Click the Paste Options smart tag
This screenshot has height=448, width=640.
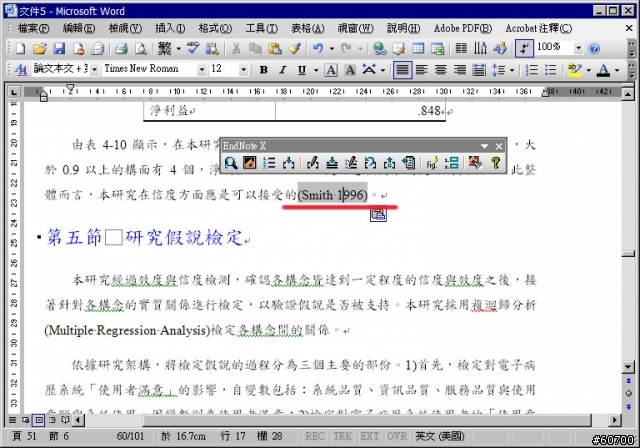coord(378,214)
